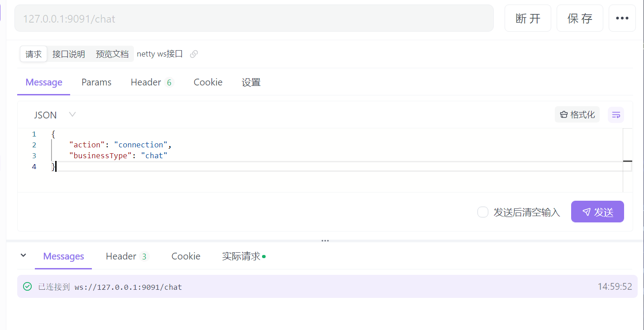
Task: Click the more options ellipsis button
Action: (622, 18)
